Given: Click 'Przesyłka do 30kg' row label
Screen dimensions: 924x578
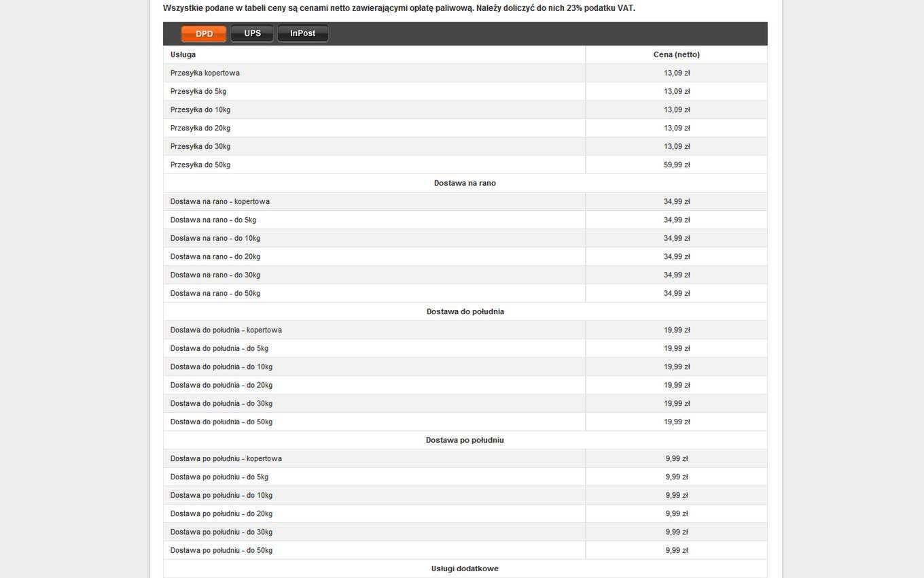Looking at the screenshot, I should 200,146.
